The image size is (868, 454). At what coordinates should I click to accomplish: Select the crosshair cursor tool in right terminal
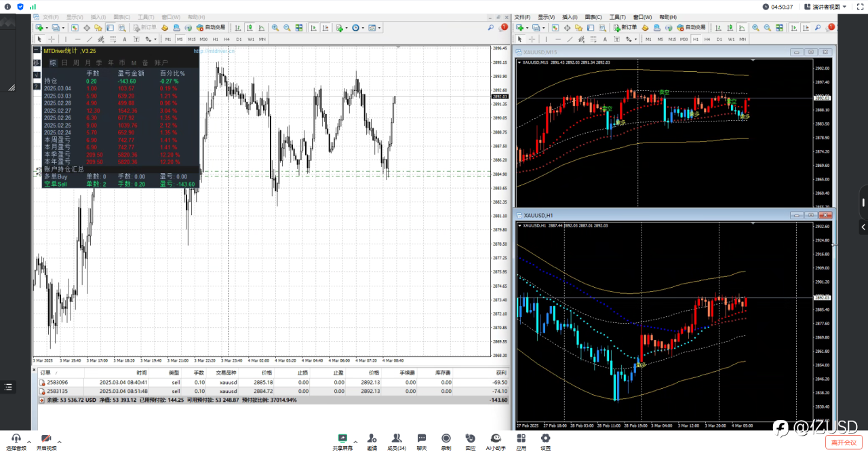click(531, 39)
